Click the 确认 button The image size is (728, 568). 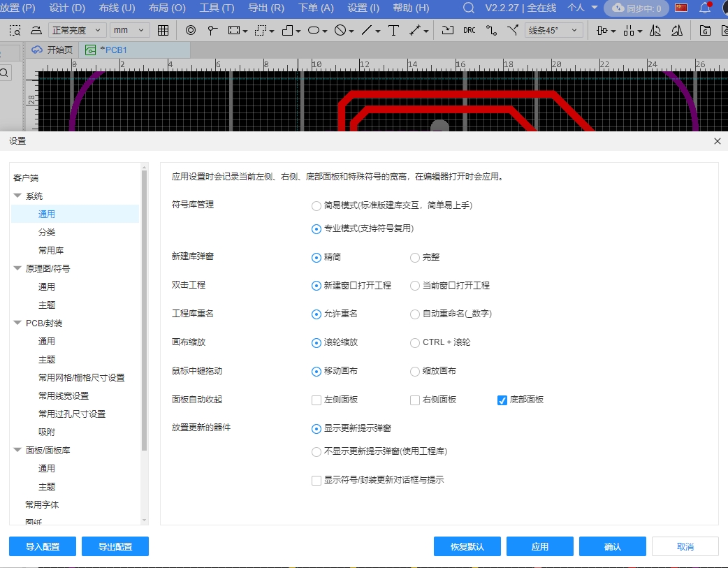[613, 546]
